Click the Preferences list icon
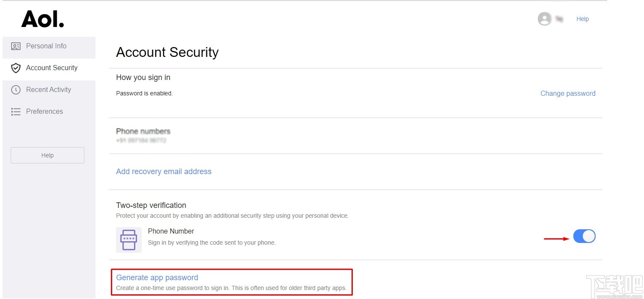Screen dimensions: 644x299 [16, 112]
